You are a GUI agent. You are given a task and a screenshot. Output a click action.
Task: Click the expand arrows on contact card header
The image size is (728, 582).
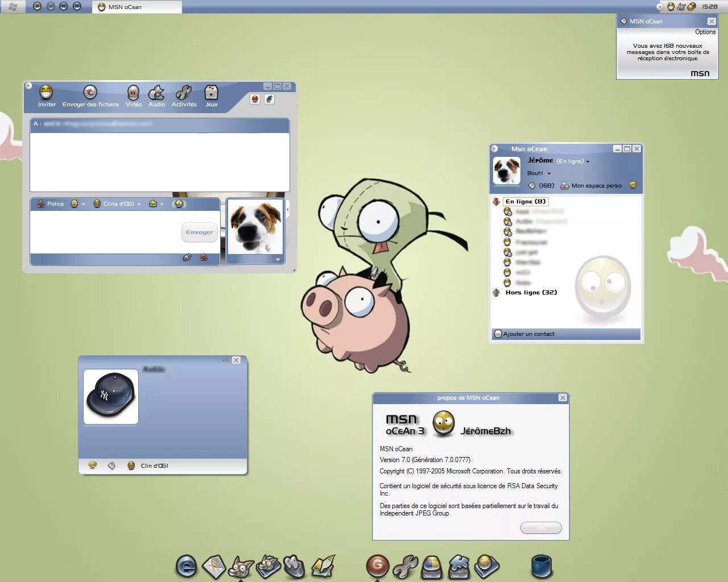225,360
